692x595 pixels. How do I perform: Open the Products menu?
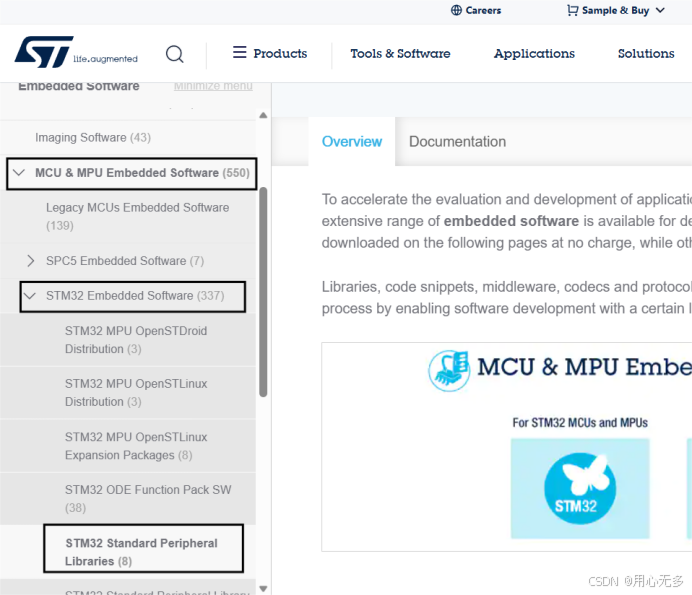coord(280,53)
